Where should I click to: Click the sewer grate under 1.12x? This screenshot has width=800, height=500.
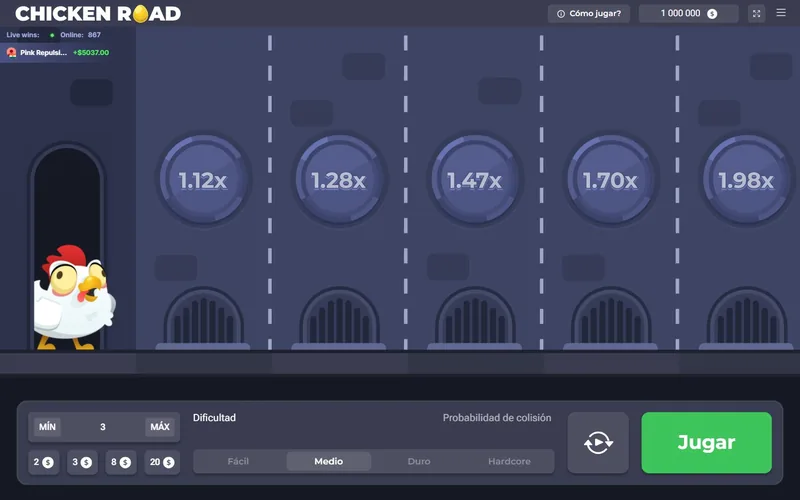point(203,319)
